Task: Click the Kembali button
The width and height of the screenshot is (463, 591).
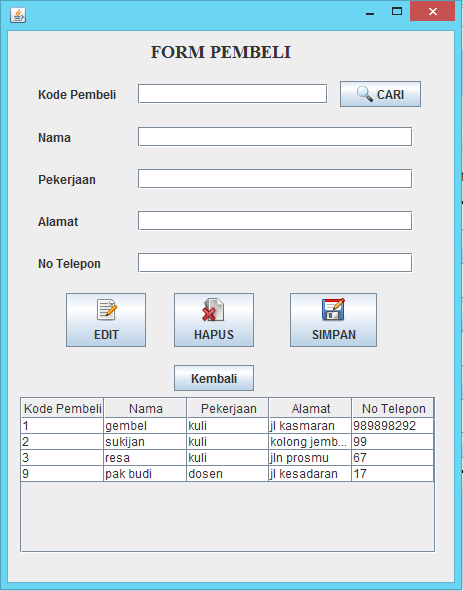Action: (214, 378)
